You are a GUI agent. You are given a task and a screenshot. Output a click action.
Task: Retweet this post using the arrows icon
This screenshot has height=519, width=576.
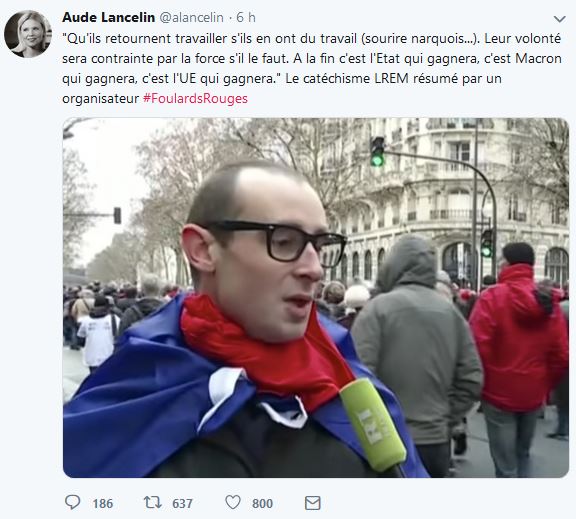point(152,502)
